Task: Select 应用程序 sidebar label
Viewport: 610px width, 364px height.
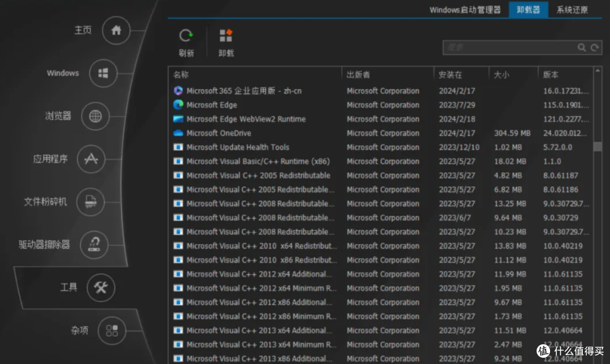Action: pyautogui.click(x=50, y=159)
